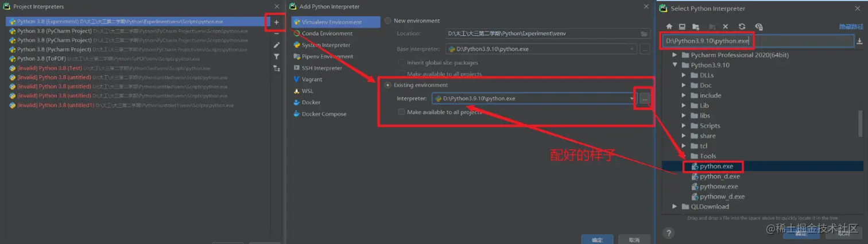Image resolution: width=868 pixels, height=244 pixels.
Task: Select Docker Compose in the sidebar
Action: click(336, 114)
